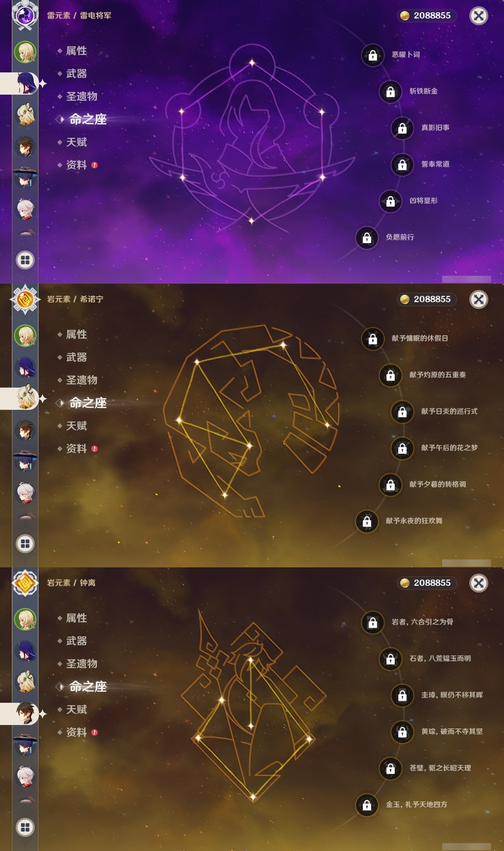Open the grid character list icon on 钟离 screen
The width and height of the screenshot is (504, 851).
tap(25, 827)
